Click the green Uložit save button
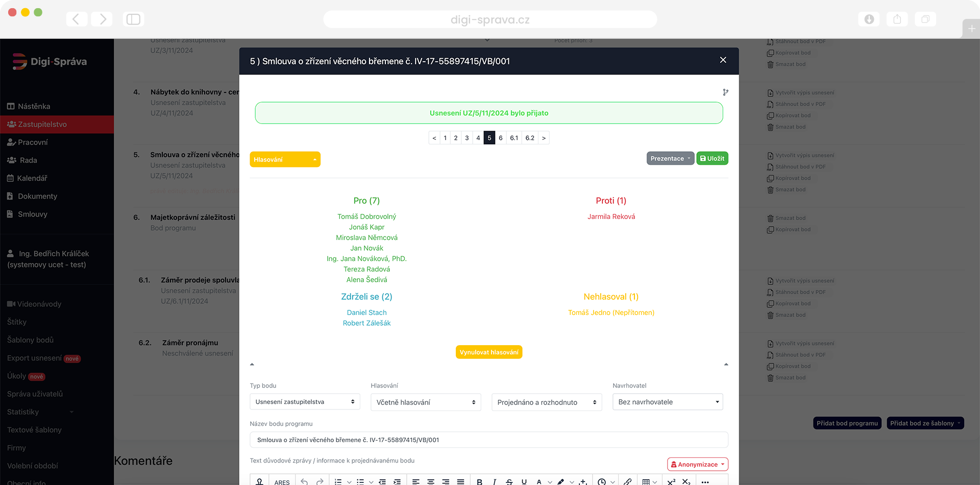Screen dimensions: 980x485 712,158
